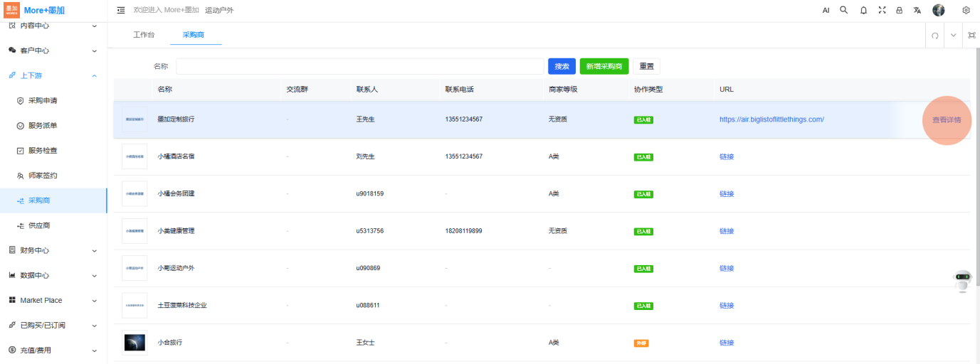Open the floating robot assistant

pyautogui.click(x=963, y=281)
